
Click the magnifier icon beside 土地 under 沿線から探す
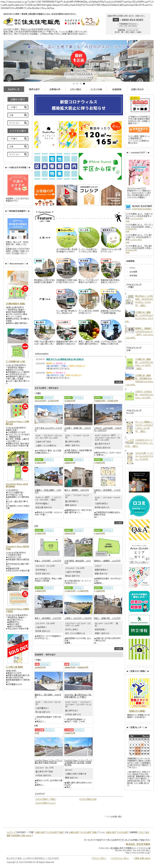(x=25, y=115)
